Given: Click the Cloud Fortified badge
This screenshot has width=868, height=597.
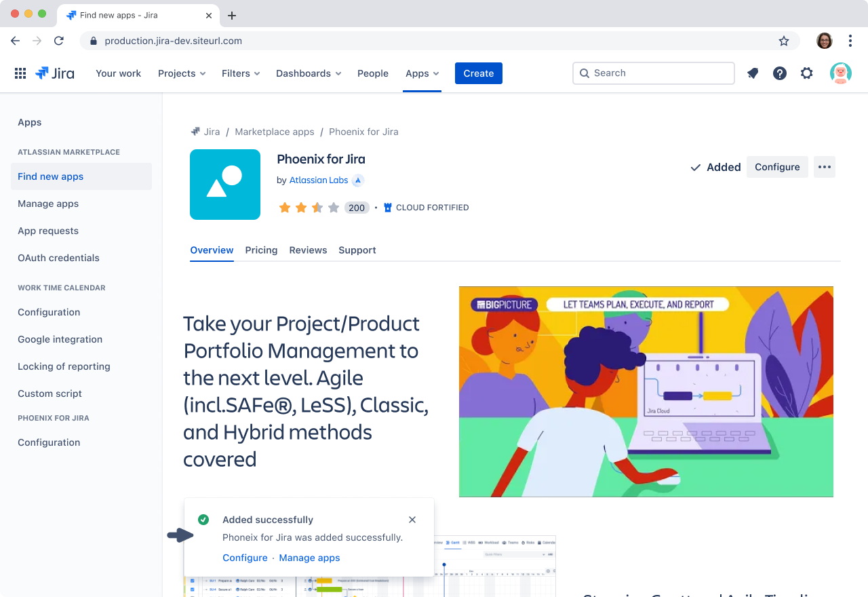Looking at the screenshot, I should coord(426,207).
